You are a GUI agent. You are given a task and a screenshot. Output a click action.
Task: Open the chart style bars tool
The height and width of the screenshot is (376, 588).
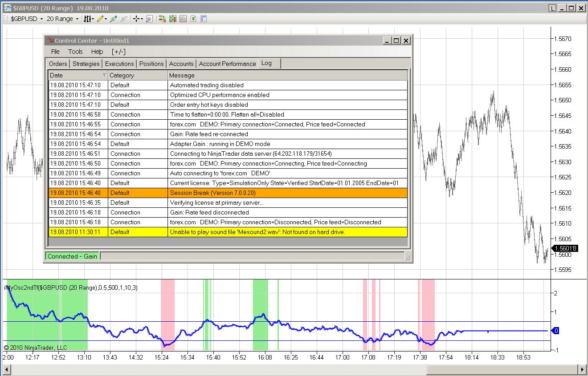tap(88, 19)
